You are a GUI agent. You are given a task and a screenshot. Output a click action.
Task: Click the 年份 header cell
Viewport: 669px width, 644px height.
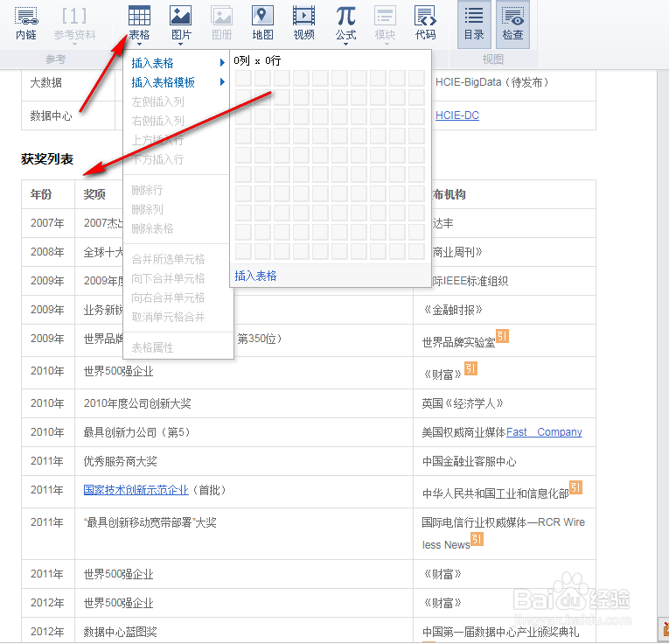click(x=48, y=194)
